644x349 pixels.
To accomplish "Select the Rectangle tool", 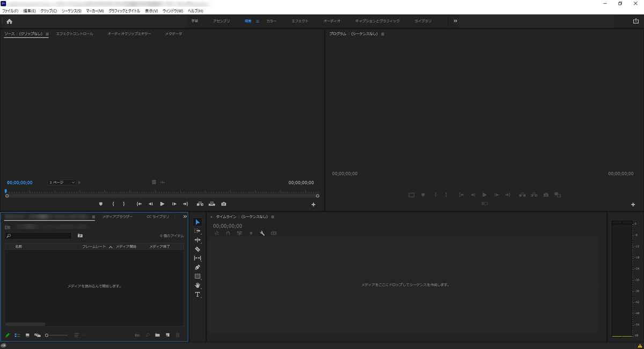I will tap(197, 277).
